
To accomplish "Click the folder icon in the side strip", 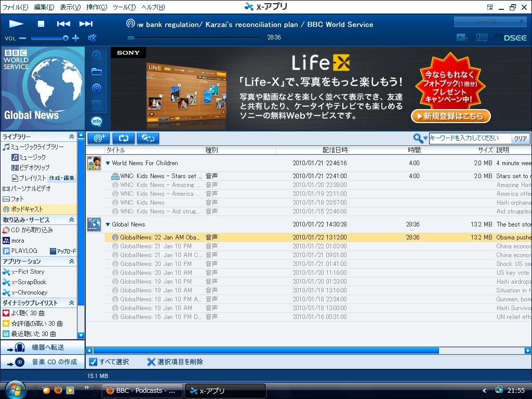I will coord(97,72).
